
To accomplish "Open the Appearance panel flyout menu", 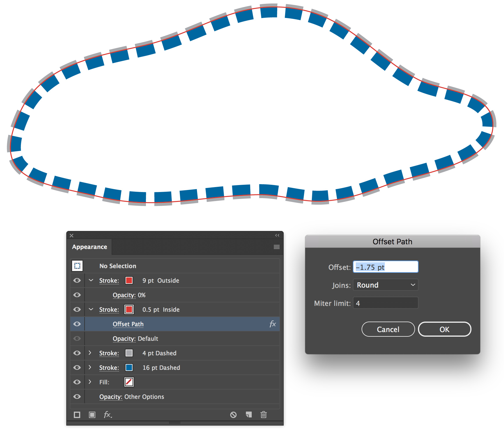I will pyautogui.click(x=277, y=247).
